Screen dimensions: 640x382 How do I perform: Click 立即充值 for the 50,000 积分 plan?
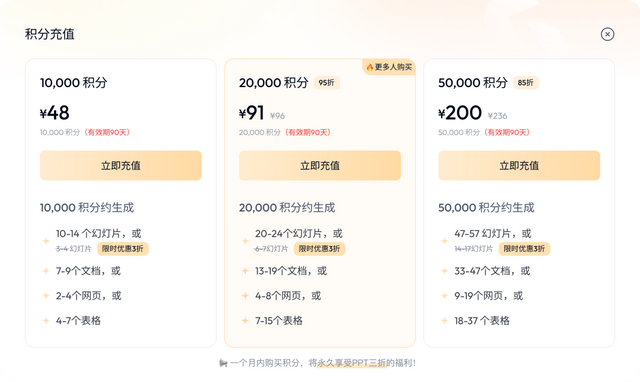(519, 166)
